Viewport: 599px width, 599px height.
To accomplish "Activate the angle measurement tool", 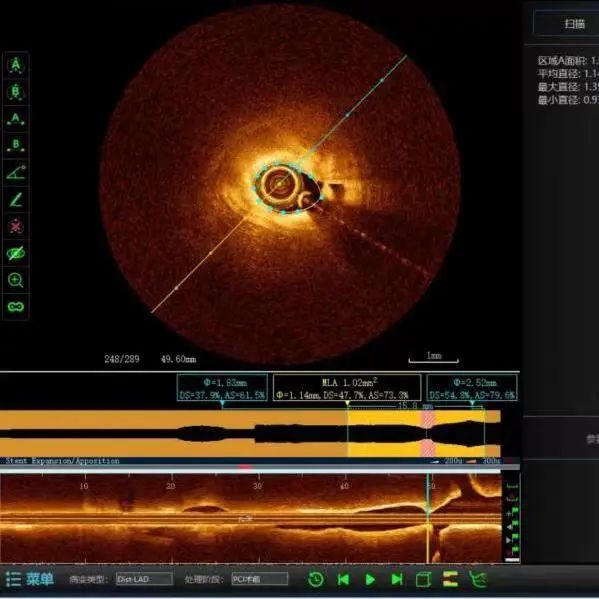I will 16,172.
